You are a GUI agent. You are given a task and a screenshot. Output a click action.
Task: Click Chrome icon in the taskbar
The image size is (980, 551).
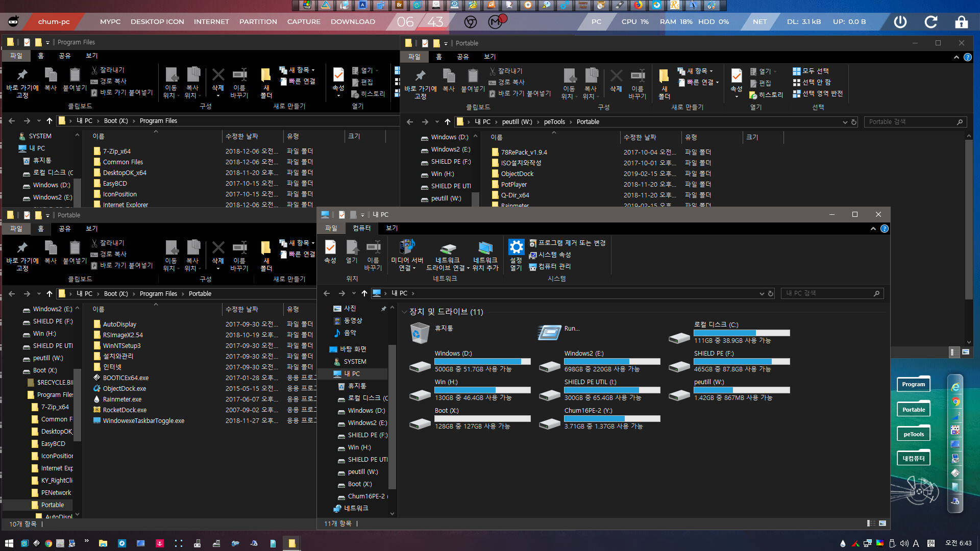coord(48,543)
